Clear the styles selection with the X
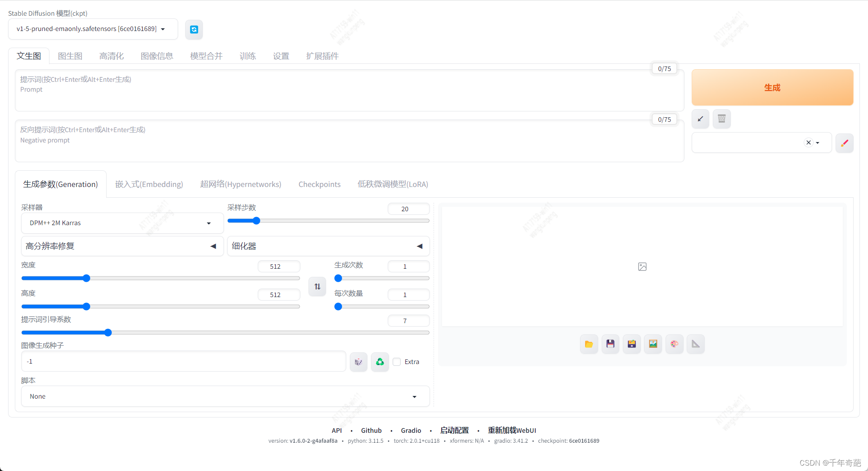Viewport: 868px width, 471px height. click(x=809, y=142)
